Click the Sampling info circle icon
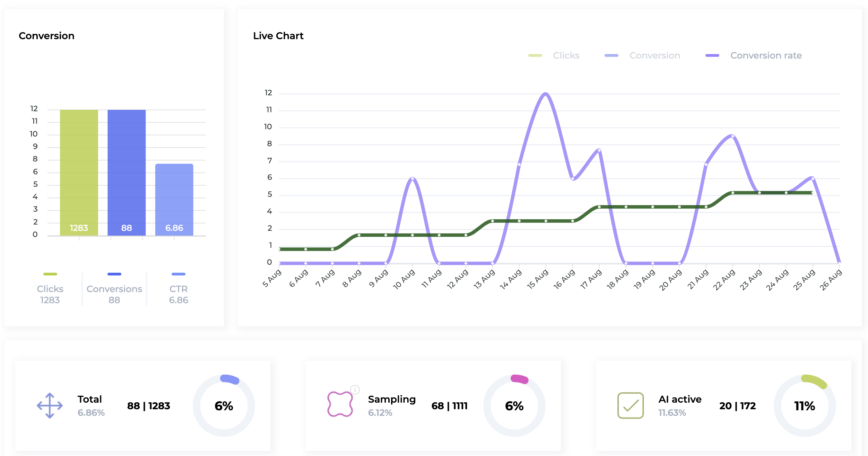Screen dimensions: 868x456 (x=355, y=389)
